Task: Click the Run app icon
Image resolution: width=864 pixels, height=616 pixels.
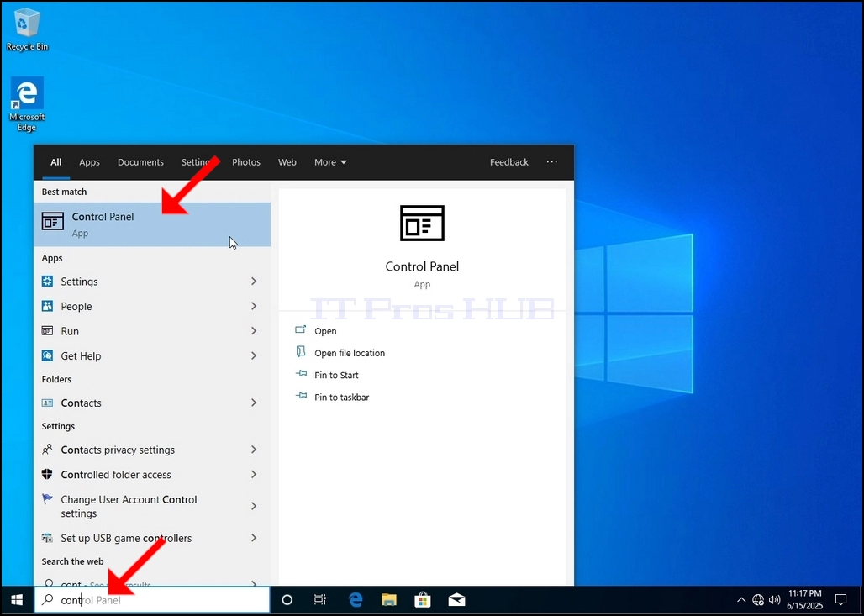Action: 47,331
